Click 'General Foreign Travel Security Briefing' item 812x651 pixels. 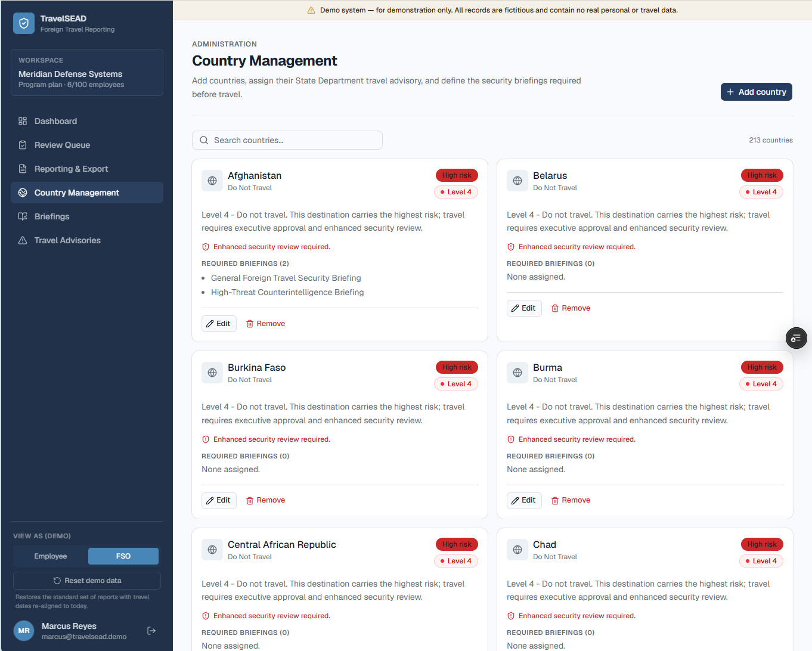(x=286, y=278)
